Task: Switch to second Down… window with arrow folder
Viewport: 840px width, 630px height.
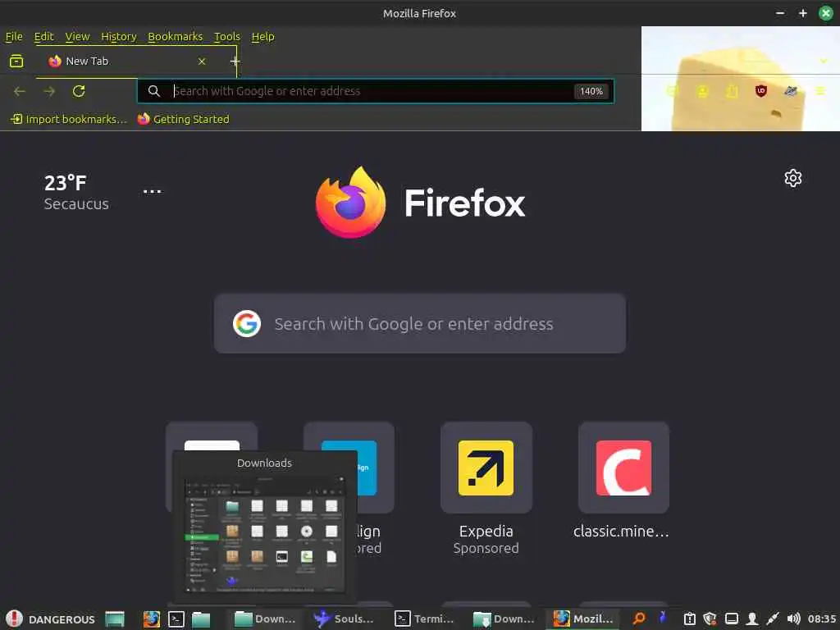Action: pos(504,619)
